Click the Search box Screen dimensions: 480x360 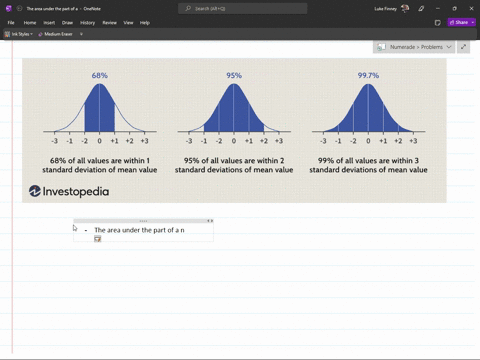coord(243,9)
